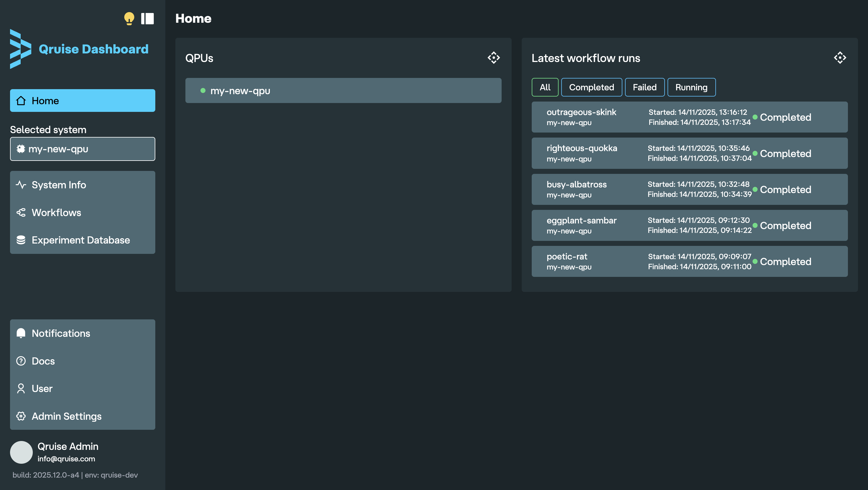Screen dimensions: 868x490
Task: Filter workflow runs to Completed only
Action: pos(591,87)
